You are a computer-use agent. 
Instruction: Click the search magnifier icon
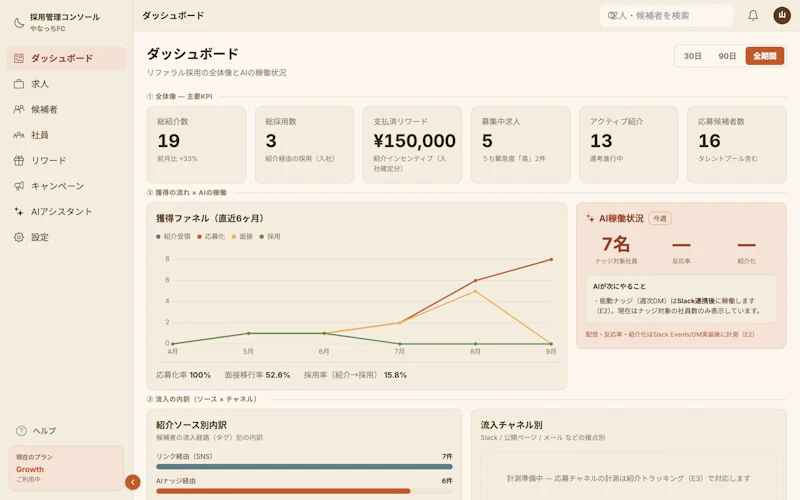pos(611,16)
